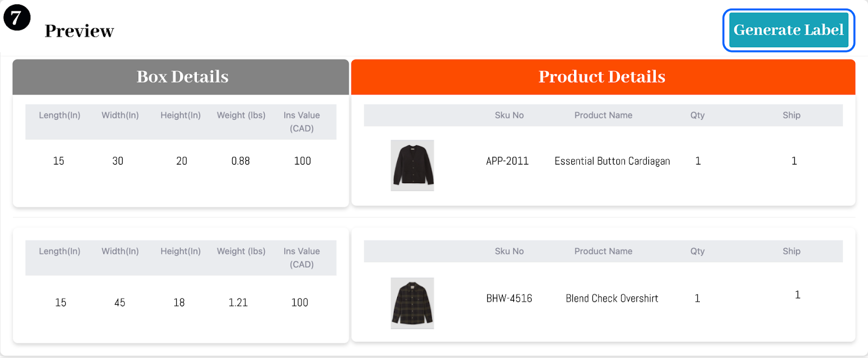The height and width of the screenshot is (358, 868).
Task: Click the Preview section heading
Action: (x=79, y=31)
